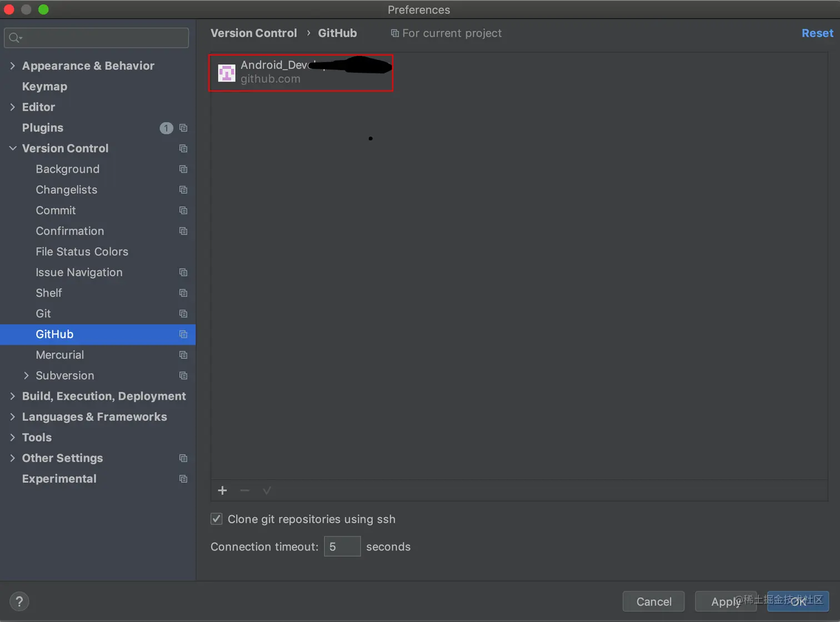Select Commit settings
Screen dimensions: 840x622
[56, 210]
